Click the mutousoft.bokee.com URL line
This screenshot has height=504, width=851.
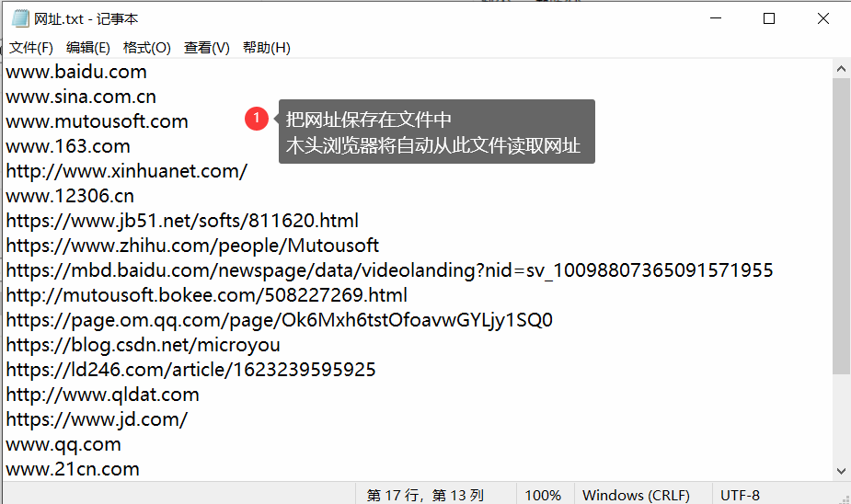pyautogui.click(x=206, y=295)
